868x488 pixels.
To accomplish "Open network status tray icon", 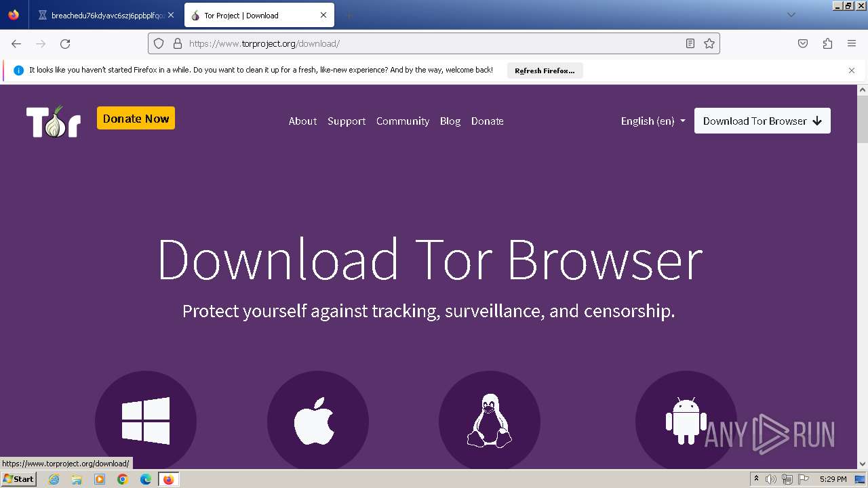I will click(x=787, y=479).
